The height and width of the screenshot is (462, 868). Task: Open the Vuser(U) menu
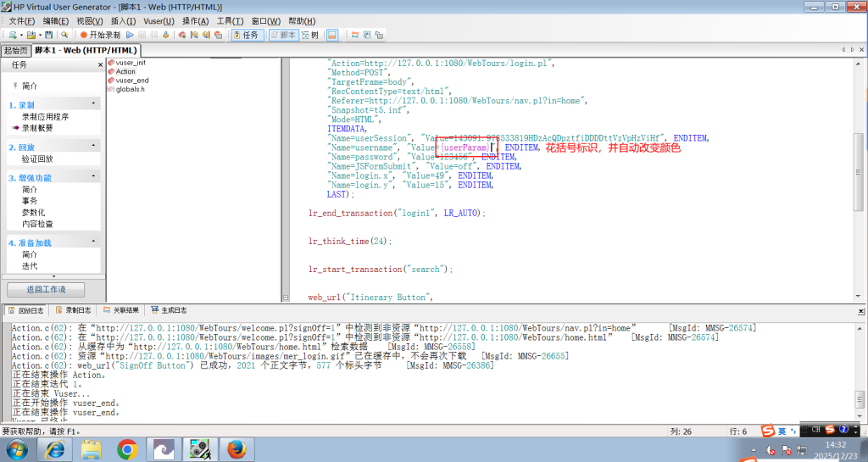(x=158, y=20)
